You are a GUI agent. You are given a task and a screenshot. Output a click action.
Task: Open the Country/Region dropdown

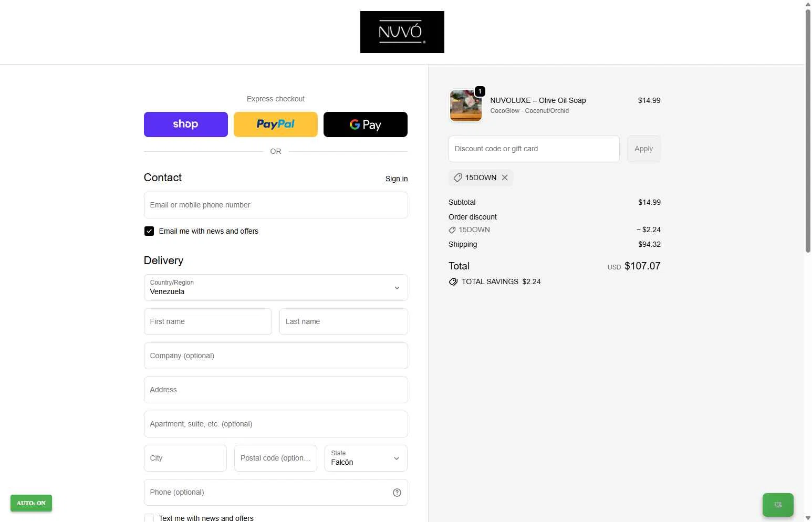pyautogui.click(x=276, y=287)
